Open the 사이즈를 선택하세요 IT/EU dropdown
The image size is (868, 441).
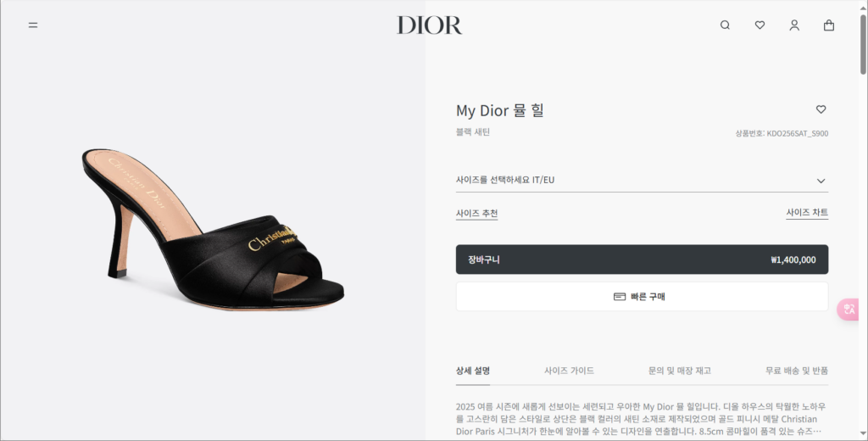point(642,180)
